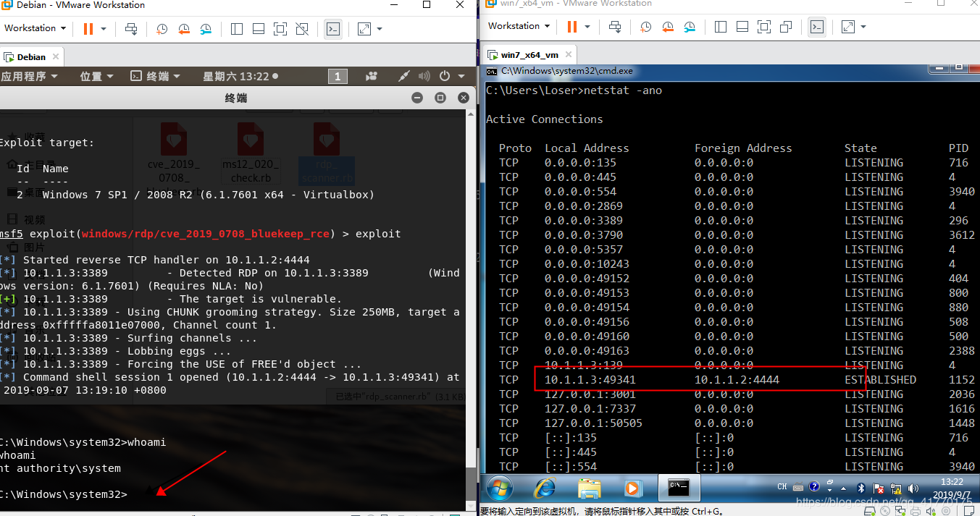Toggle thumbnail bar in win7_x64_vm toolbar

[x=742, y=27]
